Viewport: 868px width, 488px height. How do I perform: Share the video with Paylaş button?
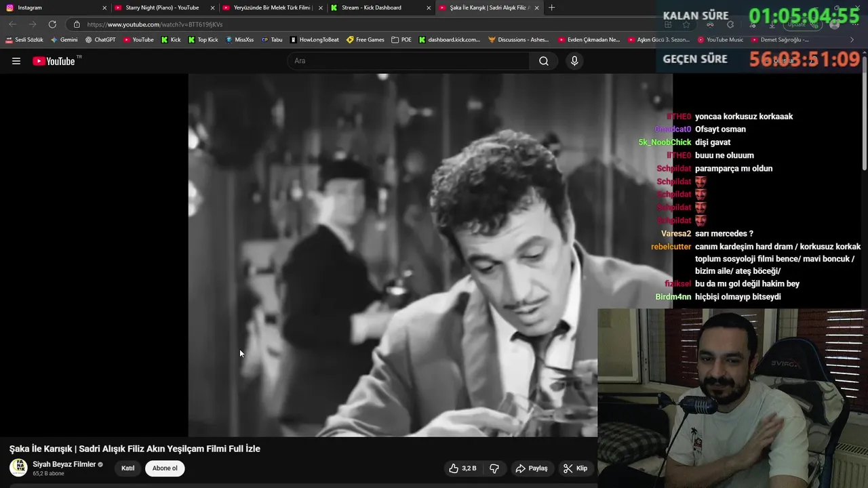[531, 468]
